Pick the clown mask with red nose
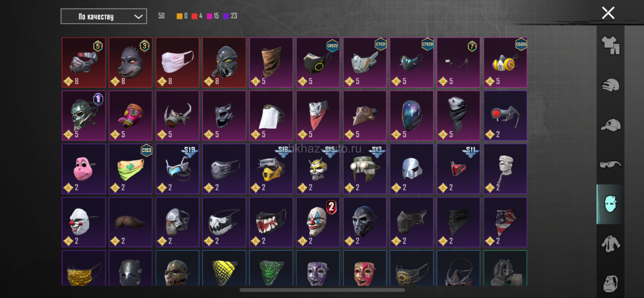The height and width of the screenshot is (298, 644). click(84, 222)
